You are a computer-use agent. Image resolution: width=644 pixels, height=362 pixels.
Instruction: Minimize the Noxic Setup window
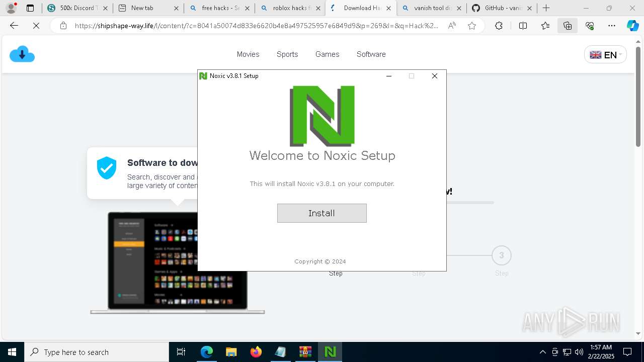pyautogui.click(x=388, y=76)
